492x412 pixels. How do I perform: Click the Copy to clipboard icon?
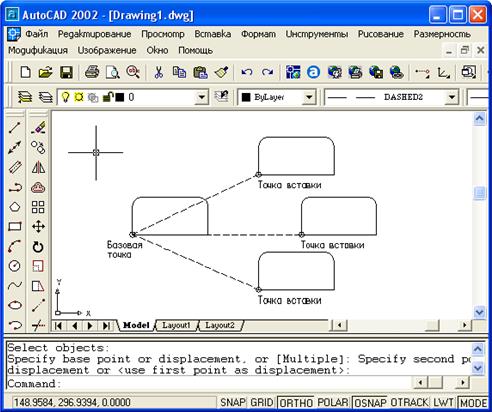pos(179,72)
